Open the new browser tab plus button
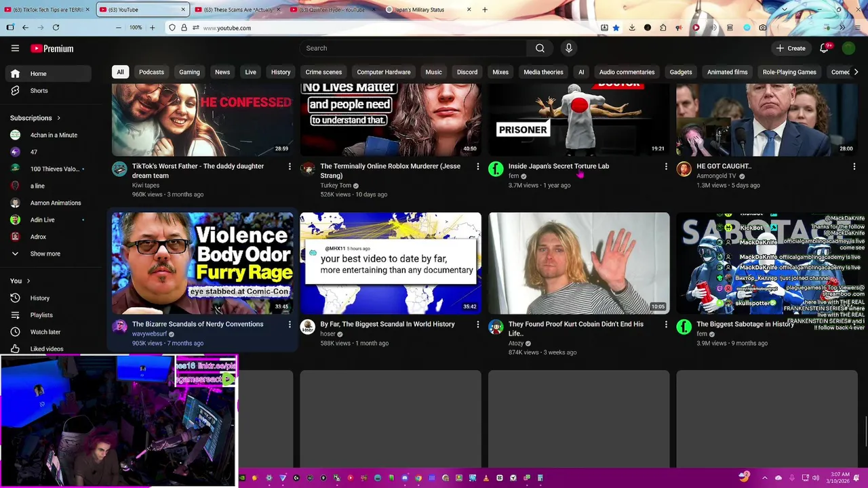 click(485, 9)
